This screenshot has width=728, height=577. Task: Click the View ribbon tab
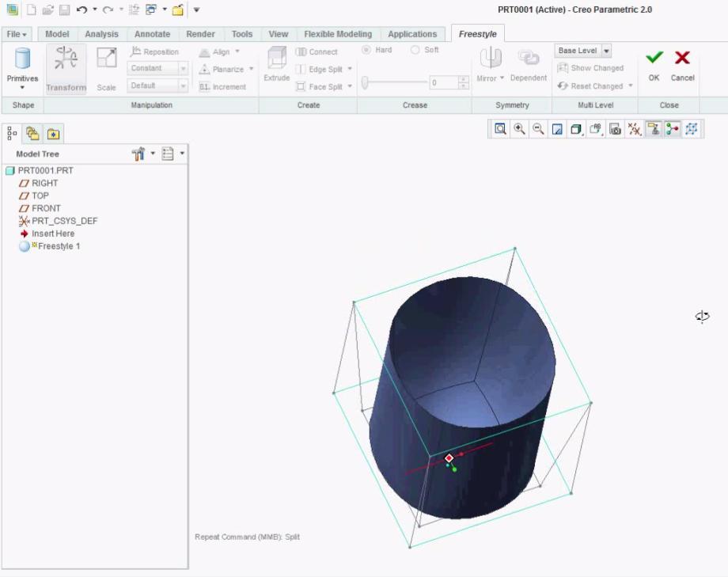click(278, 34)
